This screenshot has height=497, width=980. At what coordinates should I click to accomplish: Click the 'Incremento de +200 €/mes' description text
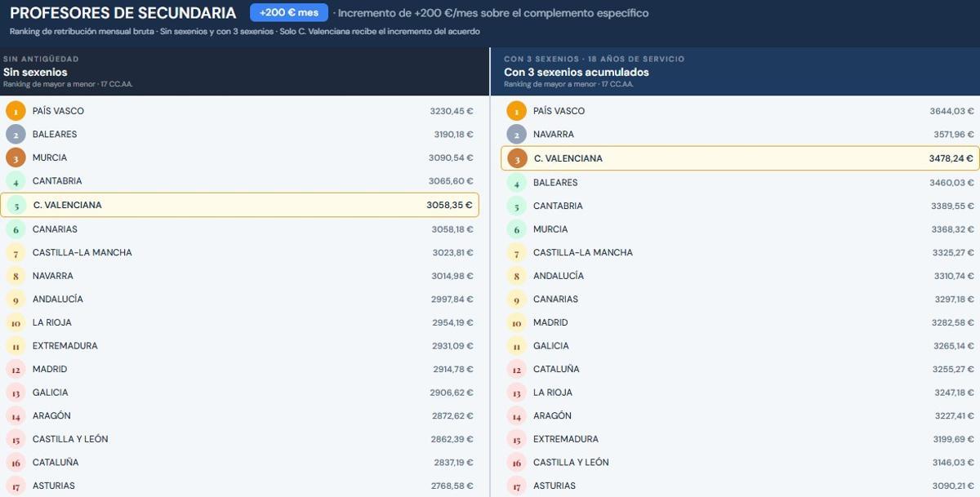[491, 13]
